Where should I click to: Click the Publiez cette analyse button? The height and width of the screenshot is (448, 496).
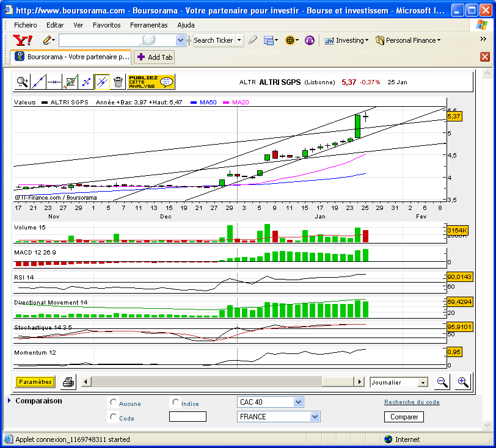[x=151, y=82]
